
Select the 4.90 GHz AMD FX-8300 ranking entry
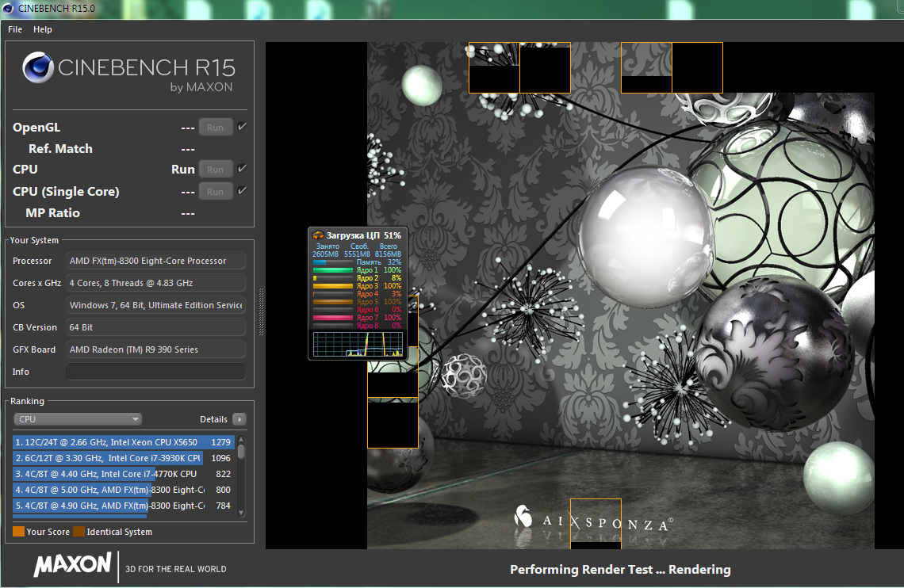point(124,506)
